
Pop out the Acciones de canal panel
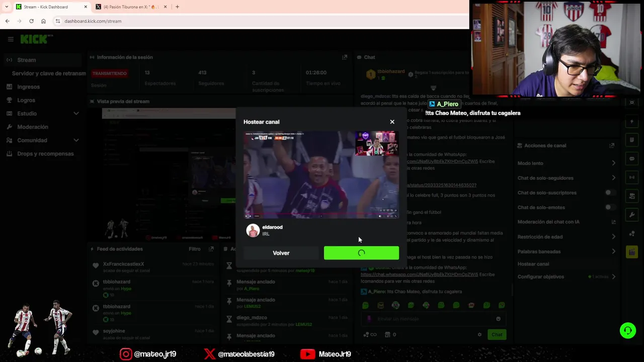tap(612, 145)
